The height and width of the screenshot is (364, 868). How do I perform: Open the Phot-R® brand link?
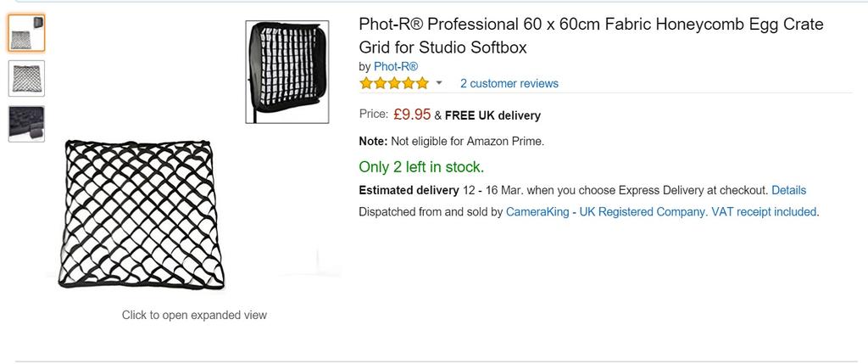(x=396, y=66)
